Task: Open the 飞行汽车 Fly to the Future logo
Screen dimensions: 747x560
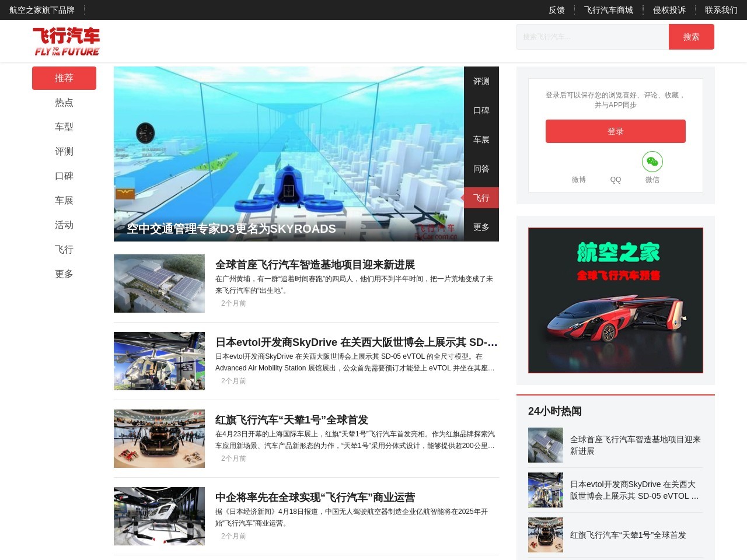Action: tap(67, 41)
